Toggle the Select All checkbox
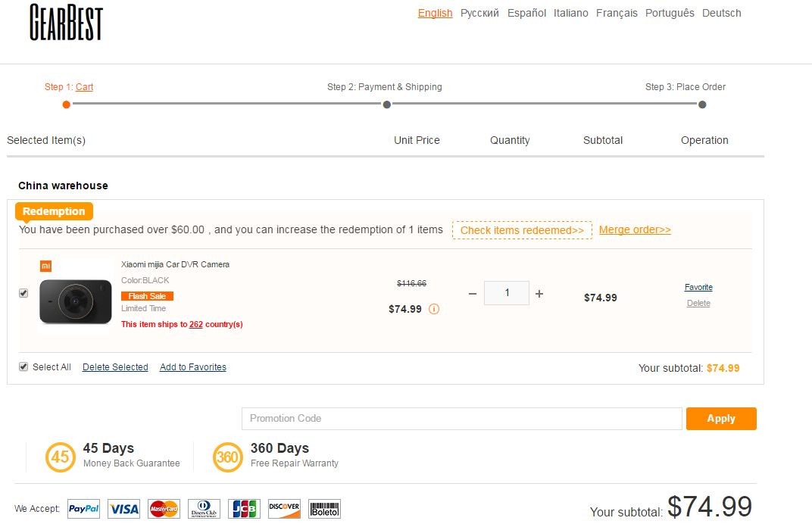Screen dimensions: 812x524 (x=23, y=367)
